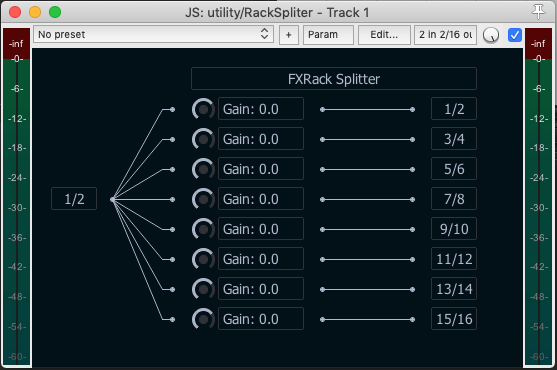The height and width of the screenshot is (370, 557).
Task: Click the gain knob for output 13/14
Action: (203, 289)
